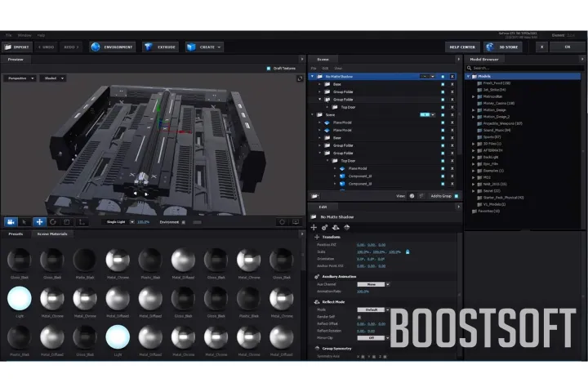Enable Symmetry Axis Z checkbox

[x=385, y=356]
